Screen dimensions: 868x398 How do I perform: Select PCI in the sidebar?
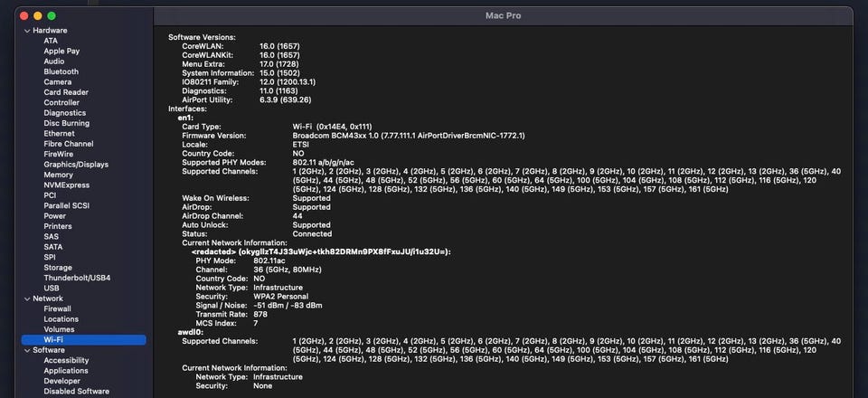click(50, 195)
